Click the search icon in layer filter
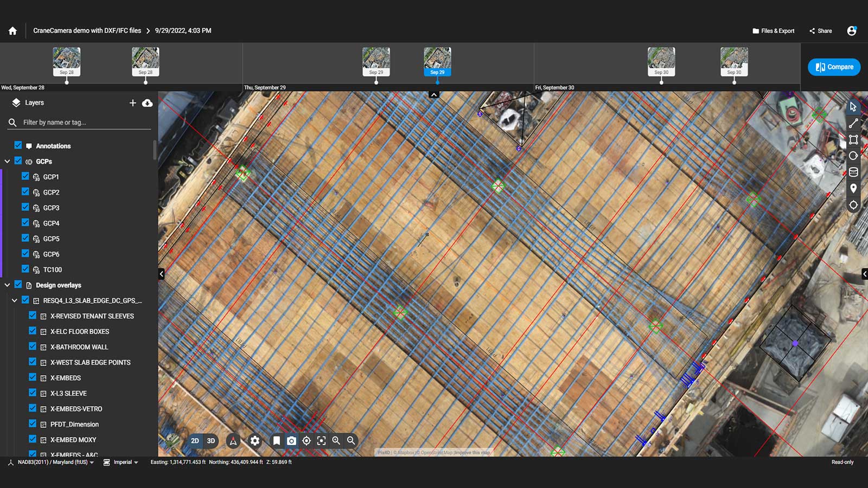The width and height of the screenshot is (868, 488). [x=12, y=123]
